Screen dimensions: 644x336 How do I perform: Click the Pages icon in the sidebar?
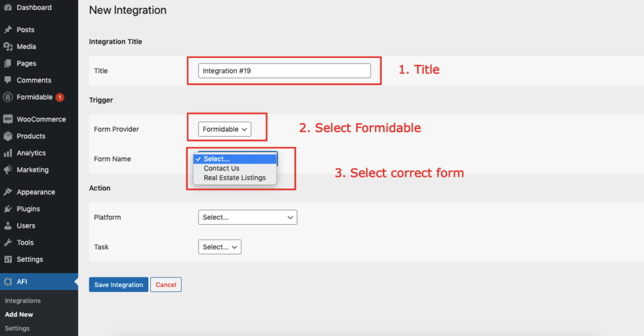8,64
